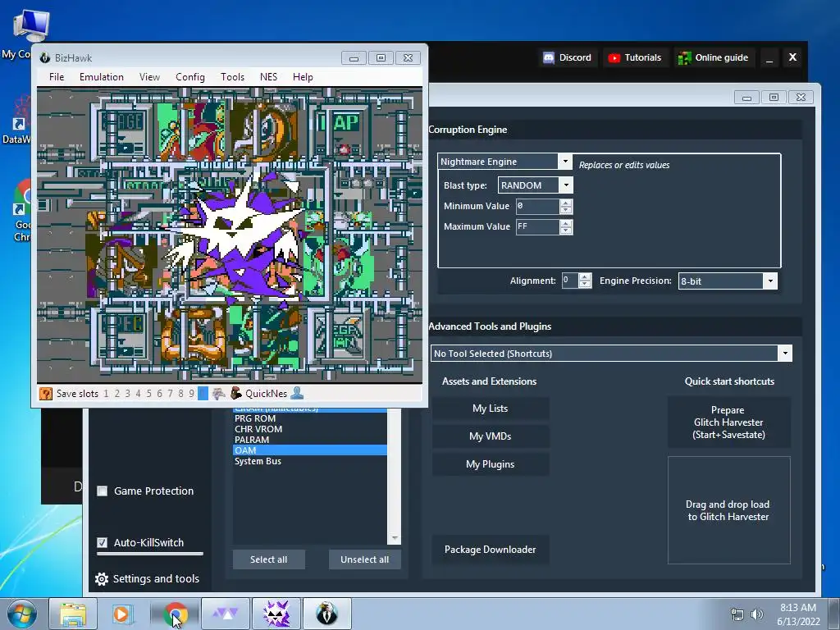Click the Maximum Value FF input field
The height and width of the screenshot is (630, 840).
538,227
